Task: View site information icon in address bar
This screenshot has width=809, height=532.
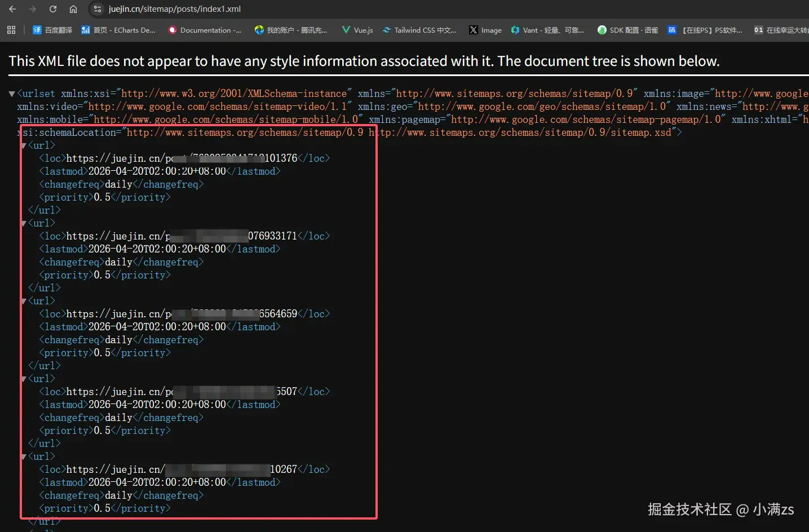Action: coord(98,9)
